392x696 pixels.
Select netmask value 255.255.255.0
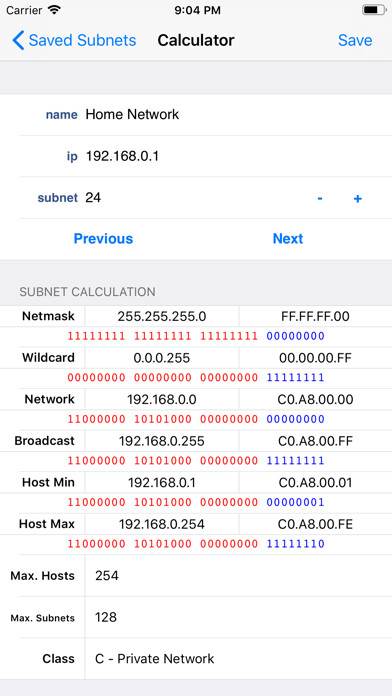coord(162,316)
